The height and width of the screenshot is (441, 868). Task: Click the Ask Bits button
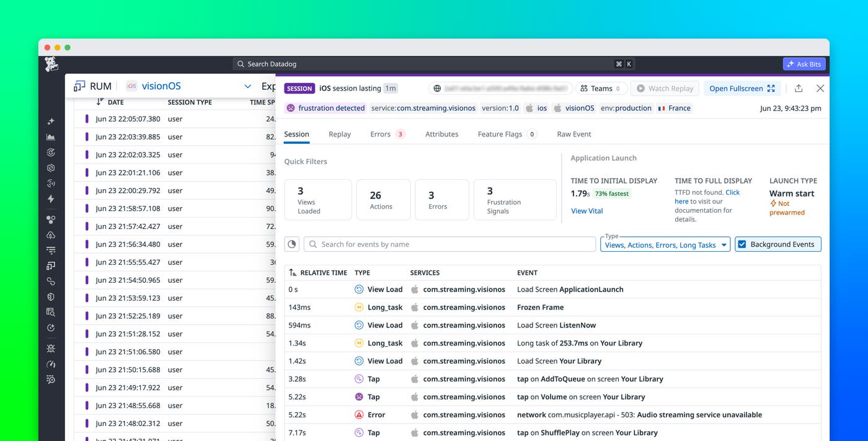804,64
